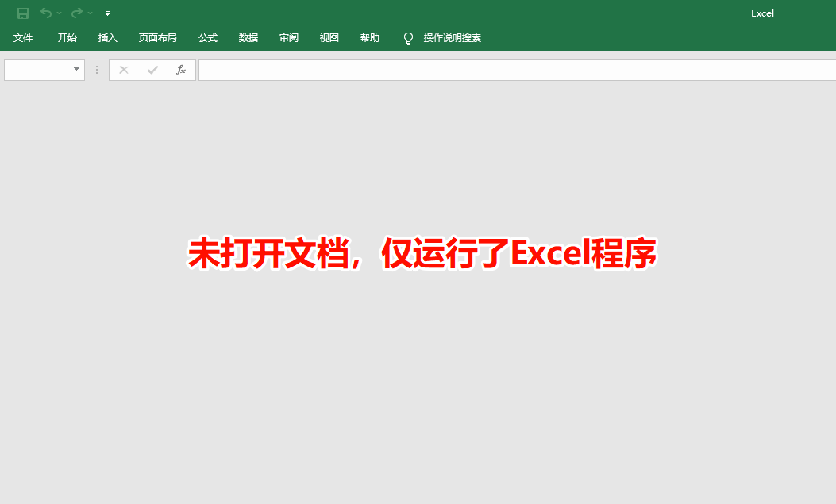The width and height of the screenshot is (836, 504).
Task: Switch to the 页面布局 ribbon tab
Action: tap(158, 38)
